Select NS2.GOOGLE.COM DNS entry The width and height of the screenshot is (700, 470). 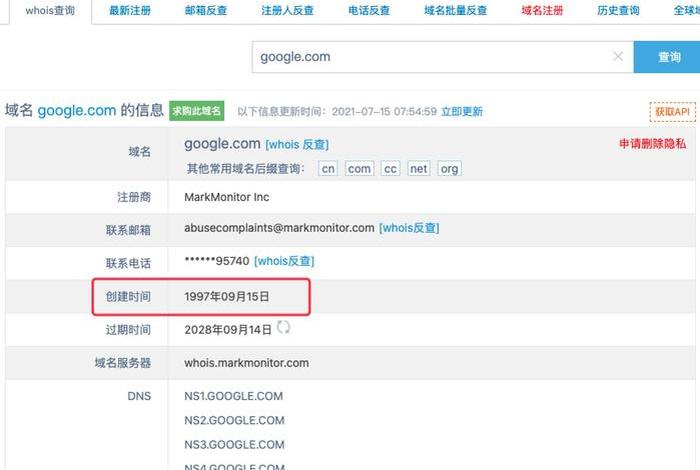pyautogui.click(x=234, y=420)
